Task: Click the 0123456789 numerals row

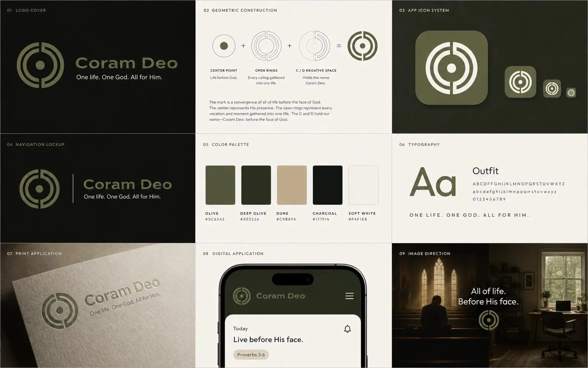Action: point(489,199)
